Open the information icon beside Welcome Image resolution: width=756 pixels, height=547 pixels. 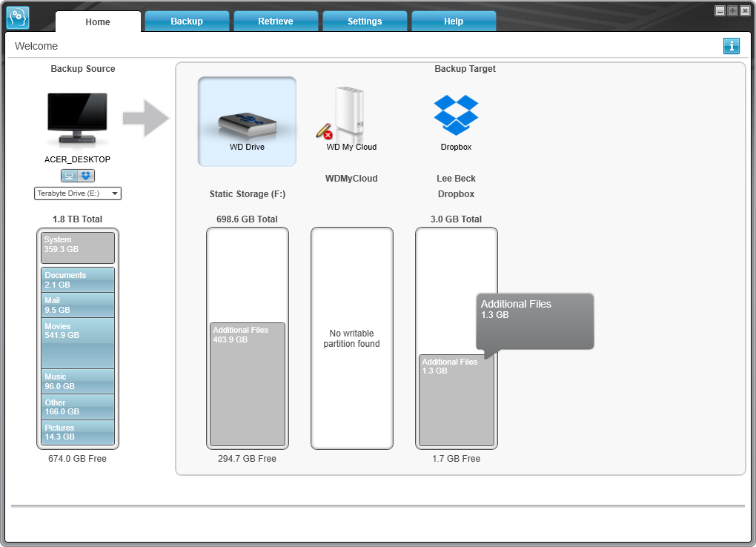731,46
